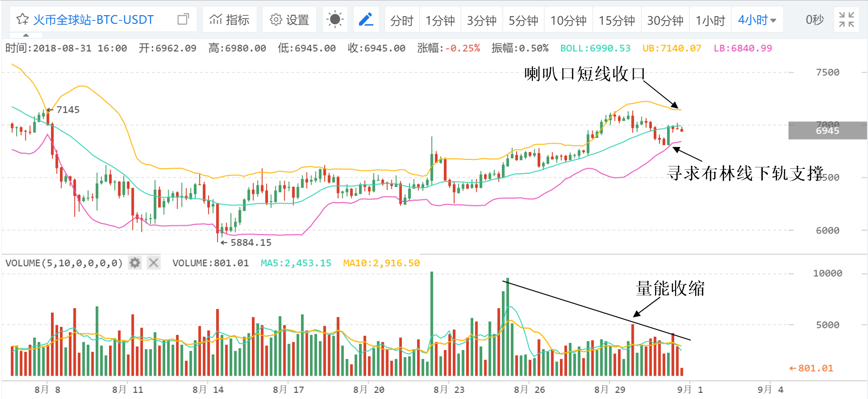This screenshot has height=399, width=868.
Task: Select the 3分钟 interval
Action: tap(481, 20)
